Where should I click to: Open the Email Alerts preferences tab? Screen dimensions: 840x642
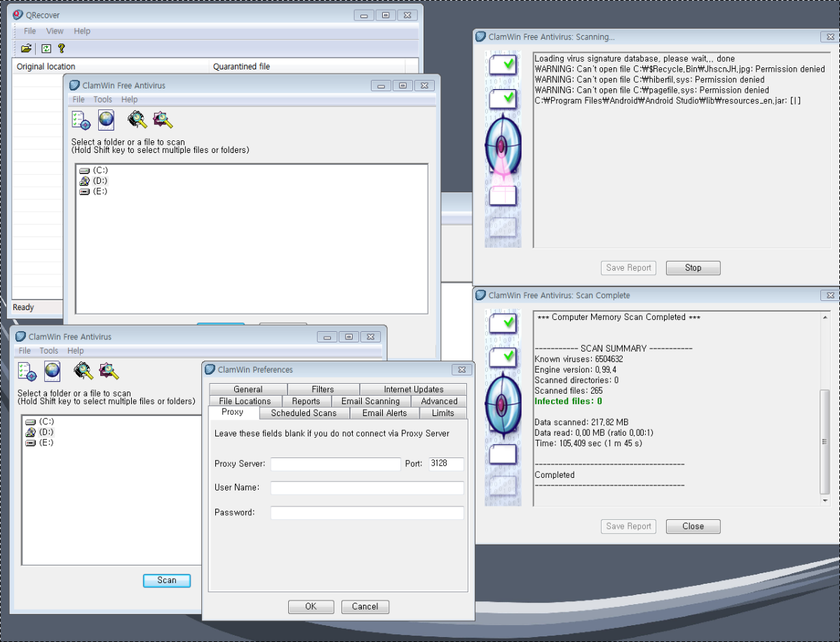pyautogui.click(x=384, y=413)
